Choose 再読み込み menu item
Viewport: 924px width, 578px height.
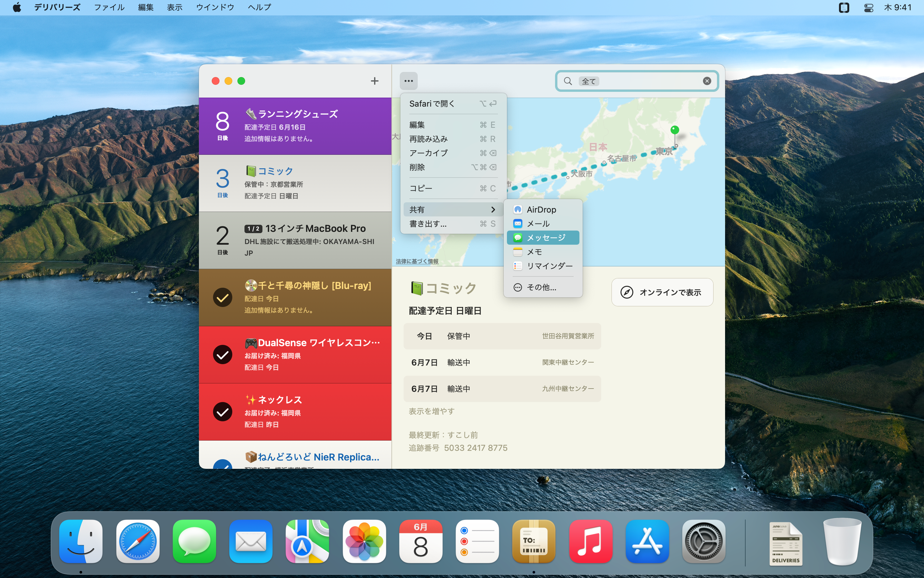453,139
